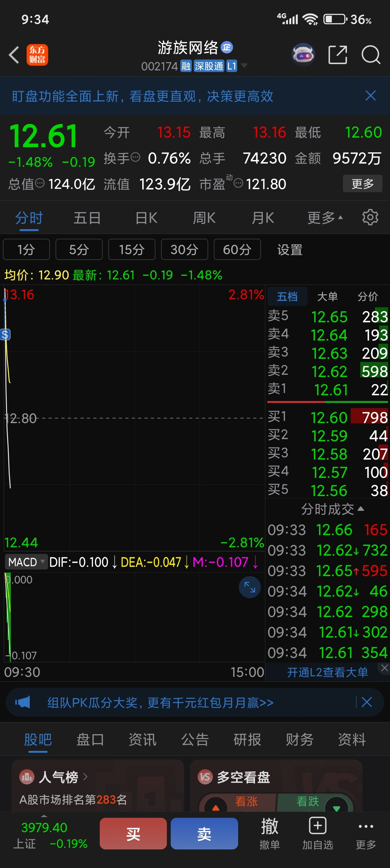Switch to 研报 tab
Image resolution: width=390 pixels, height=868 pixels.
pos(247,740)
